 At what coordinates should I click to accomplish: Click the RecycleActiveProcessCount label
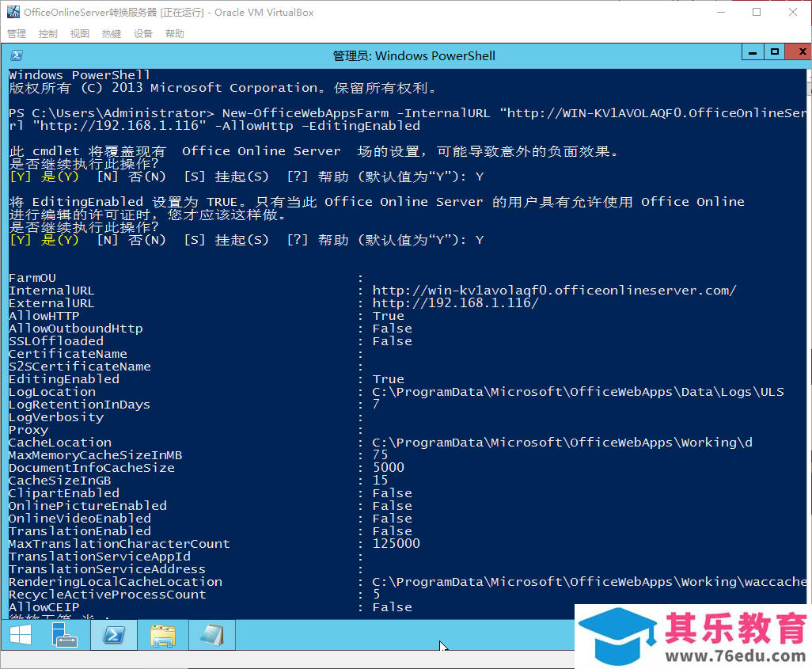(107, 595)
